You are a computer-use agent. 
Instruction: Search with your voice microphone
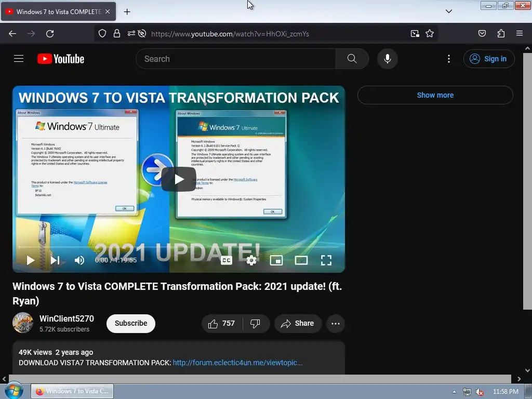tap(387, 59)
